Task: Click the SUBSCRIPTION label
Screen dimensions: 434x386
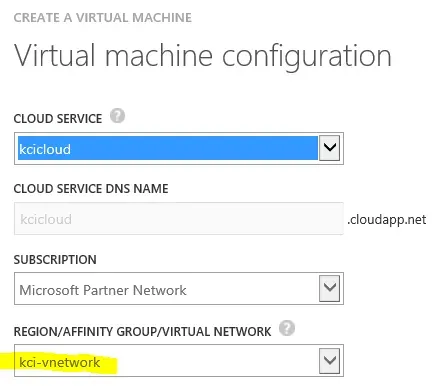Action: click(x=55, y=260)
